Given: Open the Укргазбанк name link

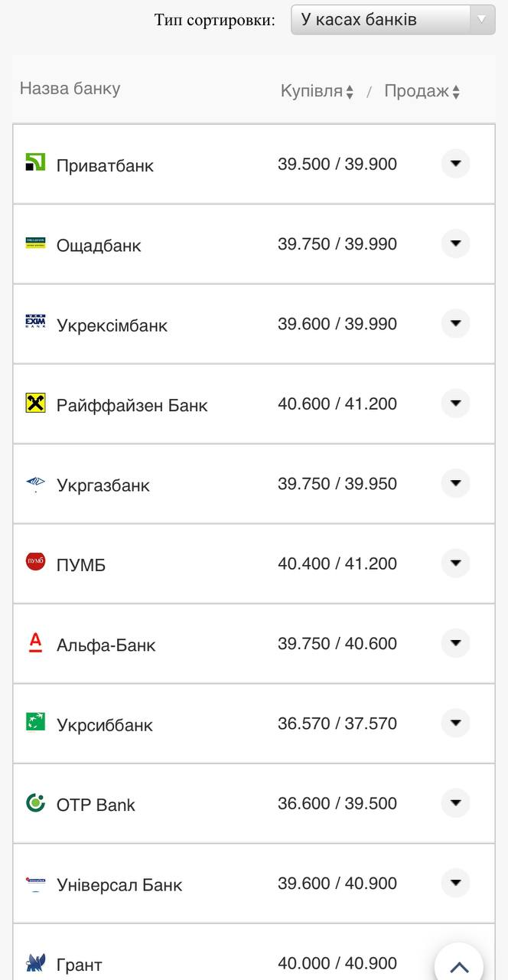Looking at the screenshot, I should [x=103, y=485].
